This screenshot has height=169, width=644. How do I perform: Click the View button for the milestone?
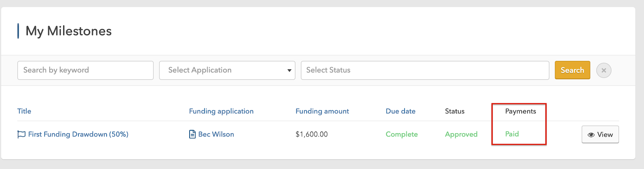[x=600, y=135]
